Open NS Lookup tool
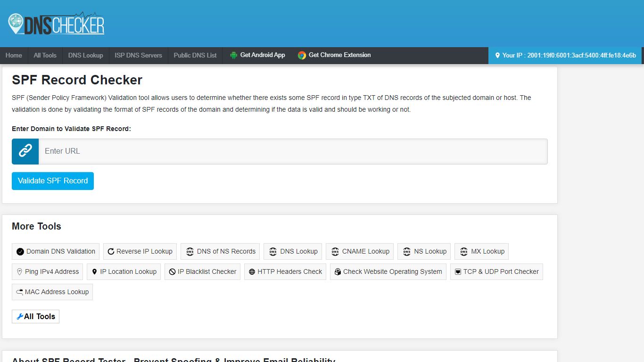The height and width of the screenshot is (362, 644). click(x=424, y=252)
